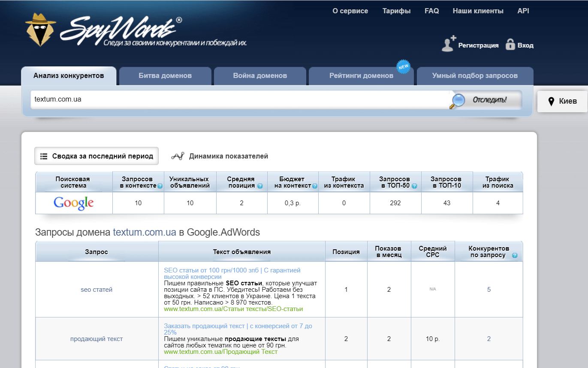Click the help icon near Средняя позиция
This screenshot has height=368, width=588.
(x=259, y=186)
